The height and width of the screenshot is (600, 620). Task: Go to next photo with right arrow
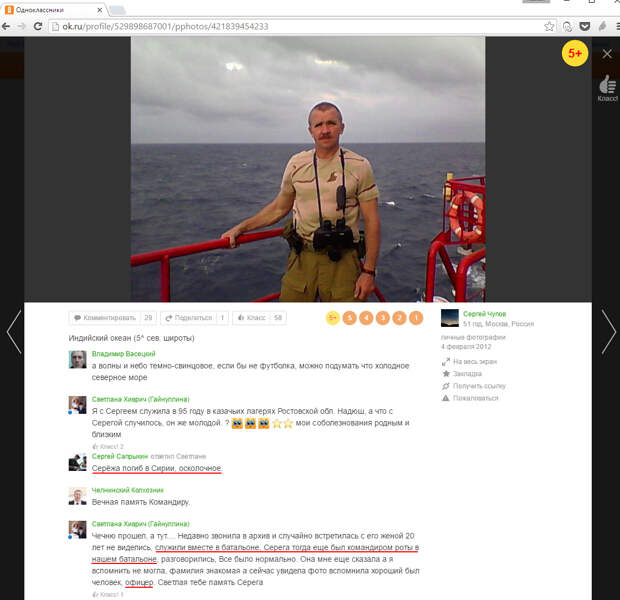(x=608, y=331)
